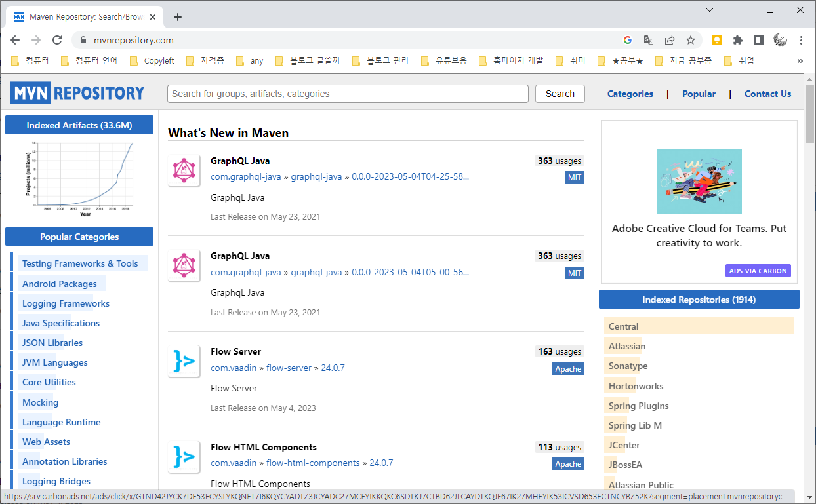Click the browser back arrow
The image size is (816, 504).
point(15,40)
